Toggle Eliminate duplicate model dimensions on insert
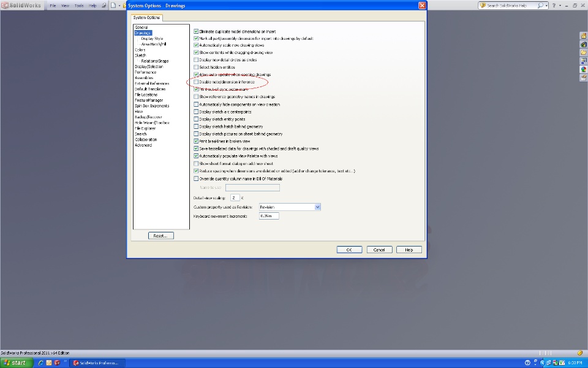The width and height of the screenshot is (588, 368). (x=196, y=31)
